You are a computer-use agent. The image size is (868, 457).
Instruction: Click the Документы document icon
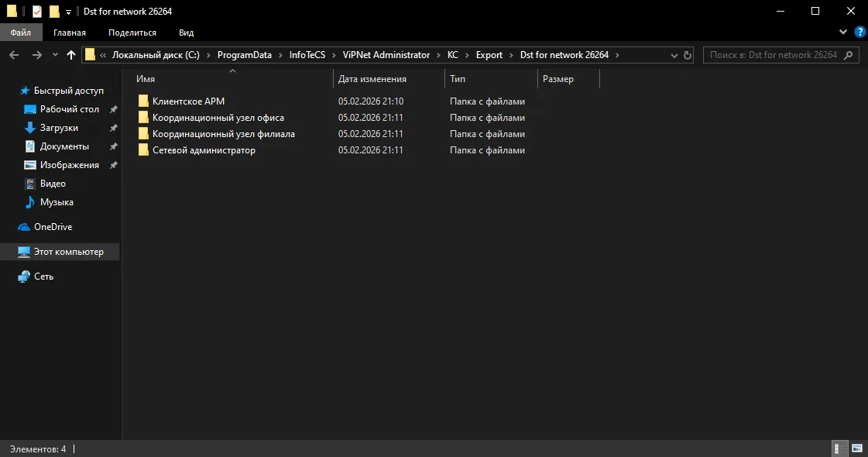[x=30, y=146]
